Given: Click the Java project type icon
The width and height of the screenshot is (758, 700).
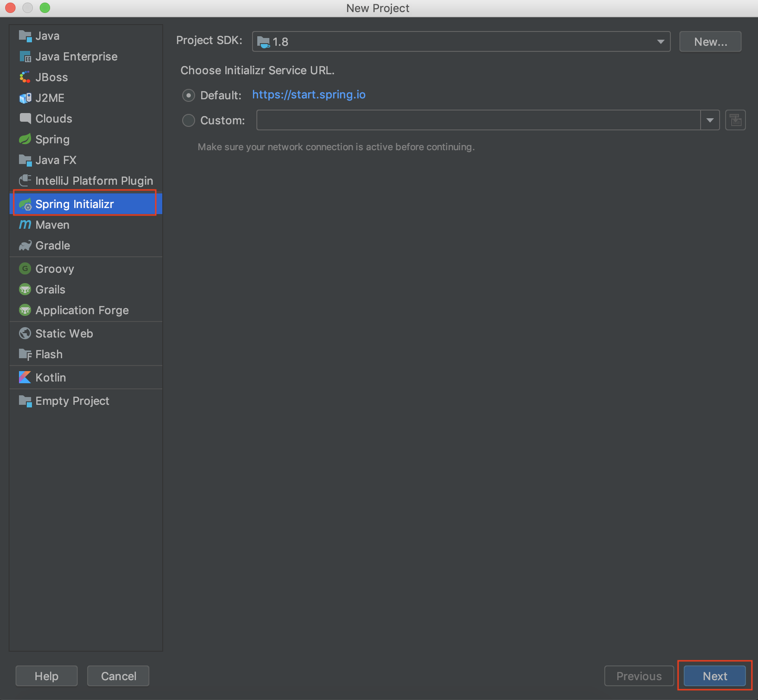Looking at the screenshot, I should [25, 36].
